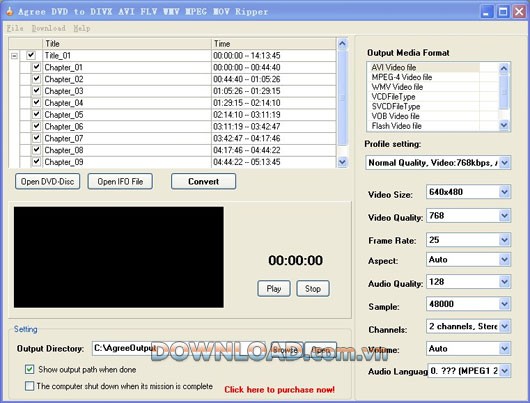Click the Time column header
This screenshot has height=403, width=530.
274,44
